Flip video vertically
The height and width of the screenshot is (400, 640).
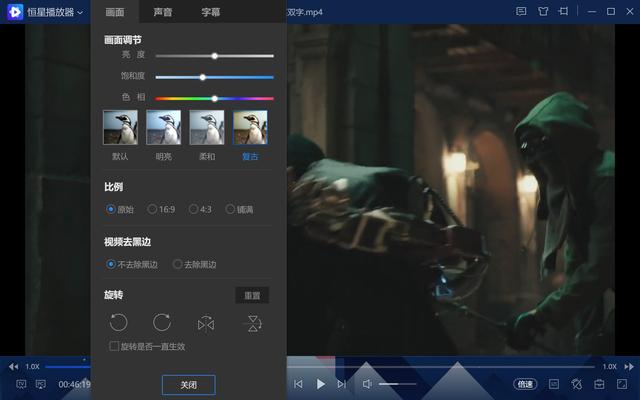pyautogui.click(x=254, y=323)
